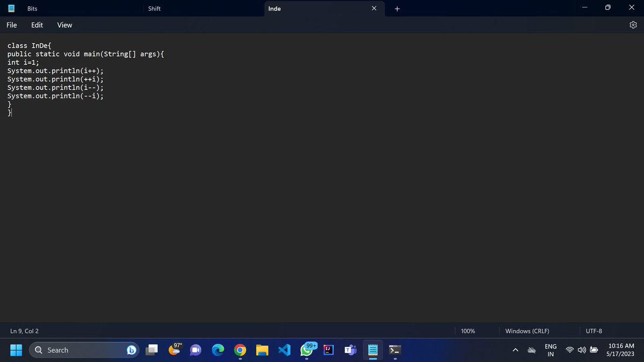Click the Windows (CRLF) line ending status
The width and height of the screenshot is (644, 362).
point(527,331)
